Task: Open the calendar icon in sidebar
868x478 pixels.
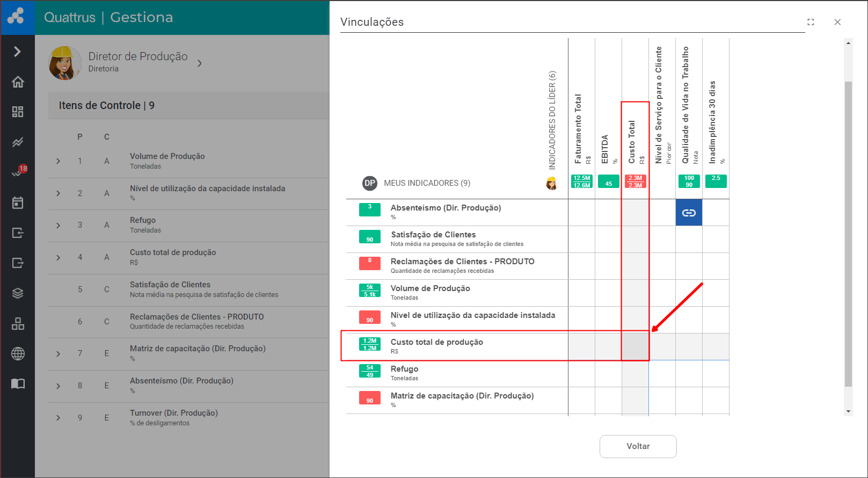Action: coord(18,202)
